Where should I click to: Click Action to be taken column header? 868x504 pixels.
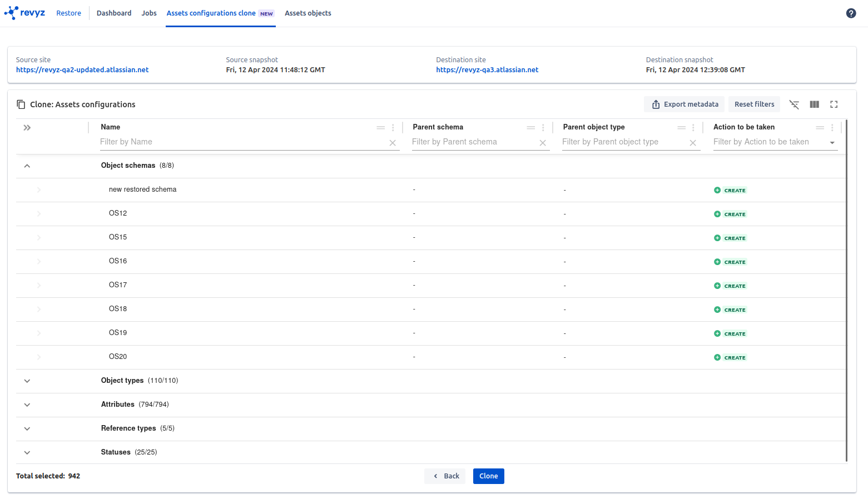point(744,127)
